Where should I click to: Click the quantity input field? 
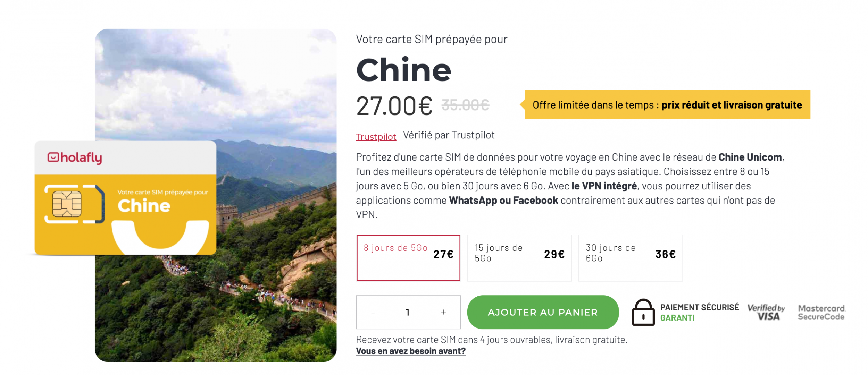pyautogui.click(x=408, y=313)
